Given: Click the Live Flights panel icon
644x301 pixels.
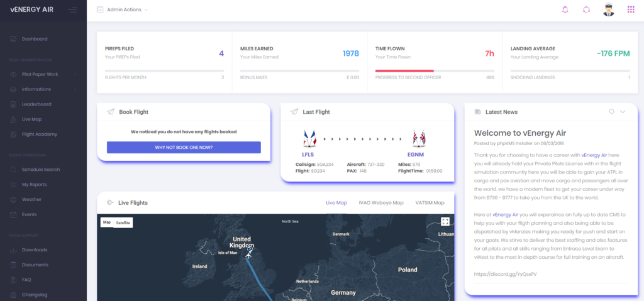Looking at the screenshot, I should [x=110, y=202].
